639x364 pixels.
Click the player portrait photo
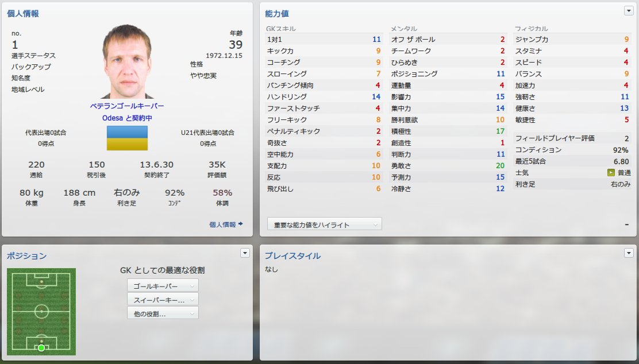(127, 61)
